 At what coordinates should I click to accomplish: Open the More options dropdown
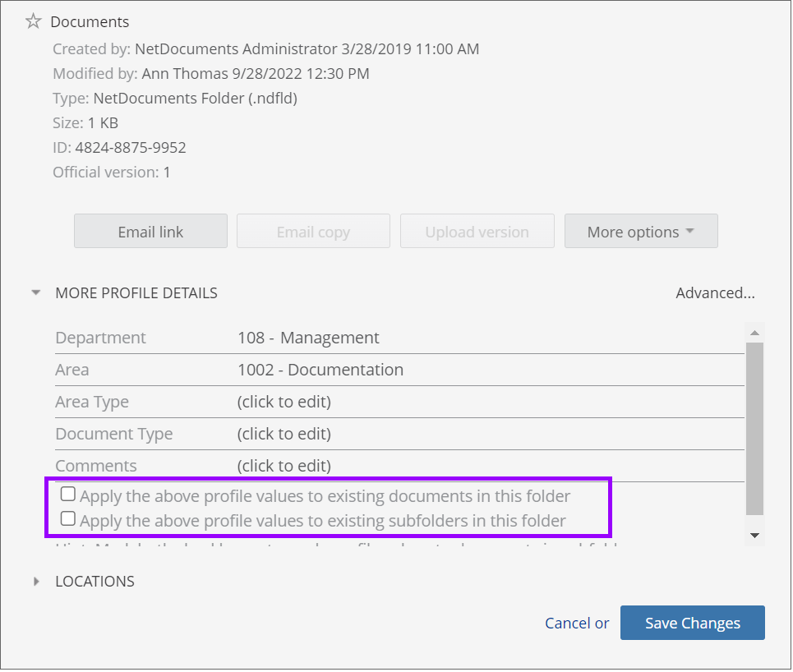[x=641, y=232]
